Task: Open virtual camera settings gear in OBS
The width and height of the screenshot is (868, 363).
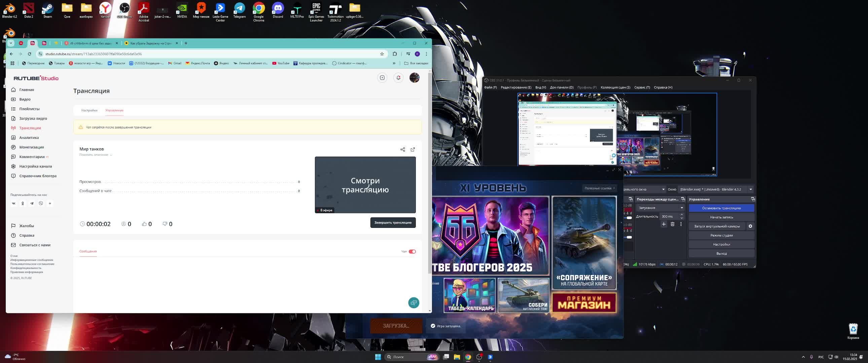Action: pyautogui.click(x=750, y=226)
